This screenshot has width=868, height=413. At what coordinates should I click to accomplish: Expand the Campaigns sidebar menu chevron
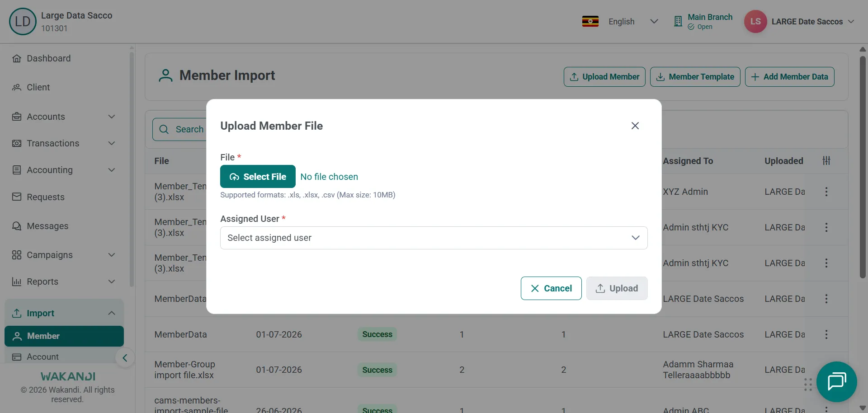(112, 255)
